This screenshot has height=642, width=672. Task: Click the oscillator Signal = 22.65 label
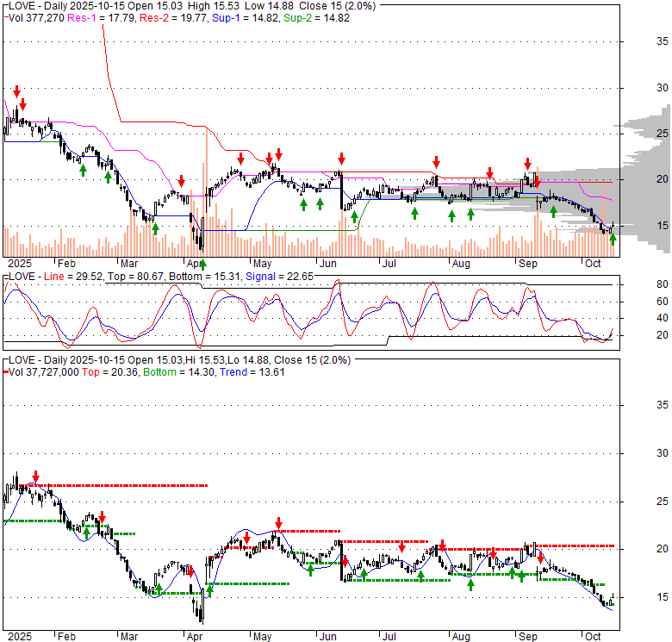272,277
